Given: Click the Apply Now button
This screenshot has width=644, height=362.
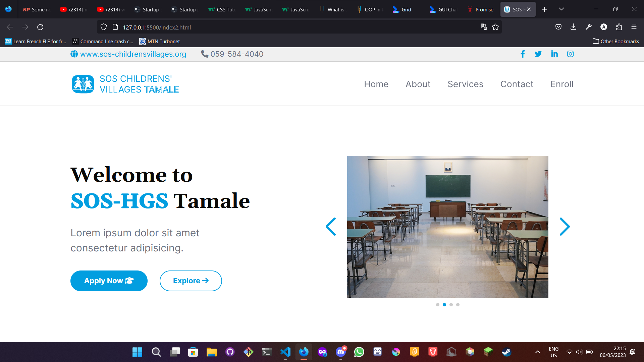Looking at the screenshot, I should pos(109,281).
